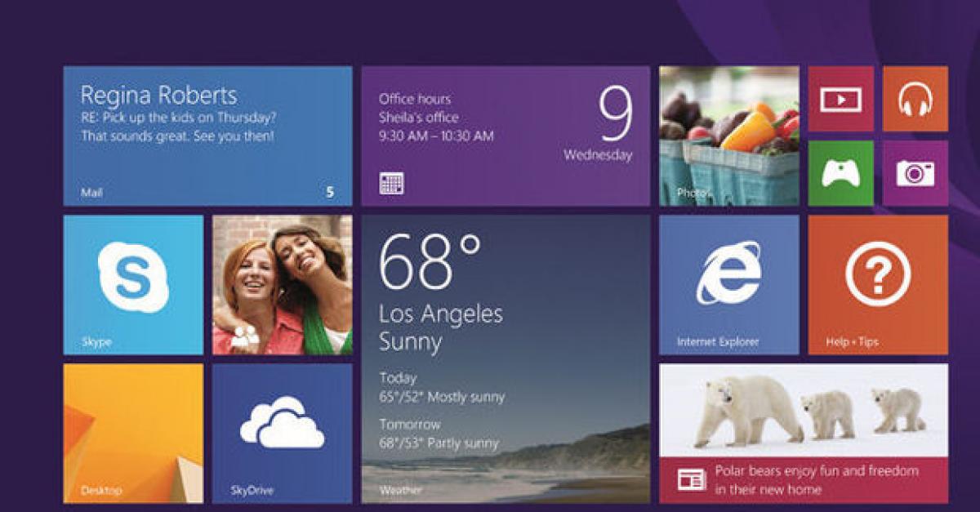Click the unread mail count 5

[330, 193]
